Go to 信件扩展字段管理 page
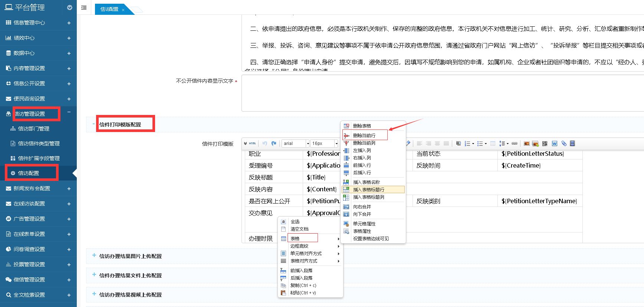644x307 pixels. point(39,158)
